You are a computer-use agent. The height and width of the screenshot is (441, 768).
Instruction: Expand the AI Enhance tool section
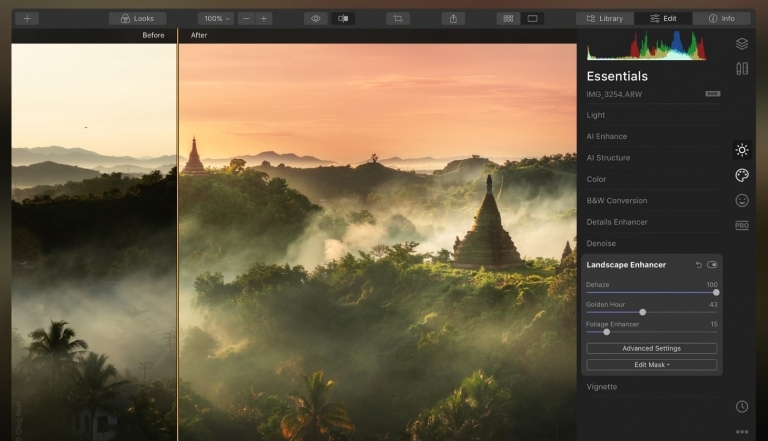(x=607, y=136)
